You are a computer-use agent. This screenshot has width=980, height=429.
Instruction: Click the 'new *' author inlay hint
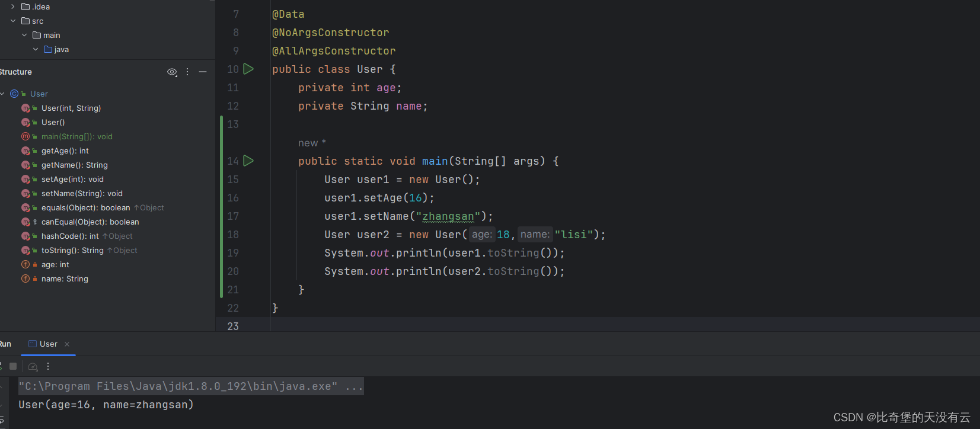pyautogui.click(x=312, y=143)
